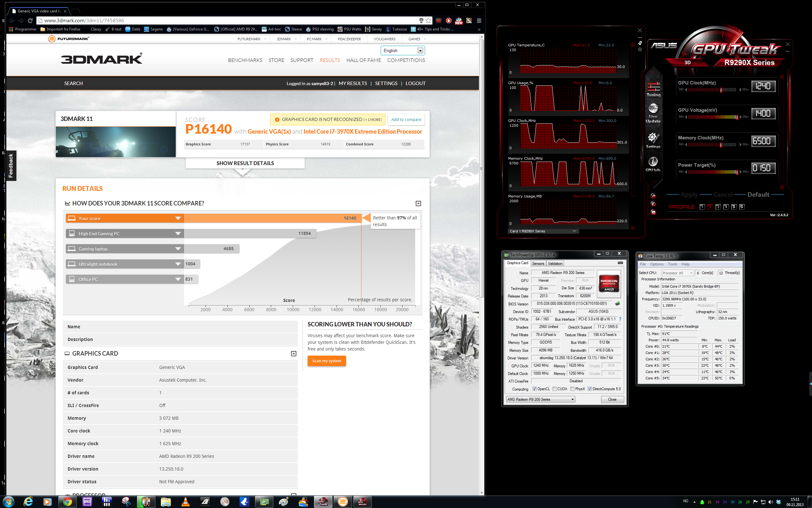The height and width of the screenshot is (508, 812).
Task: Open the language dropdown set to English
Action: pyautogui.click(x=403, y=50)
